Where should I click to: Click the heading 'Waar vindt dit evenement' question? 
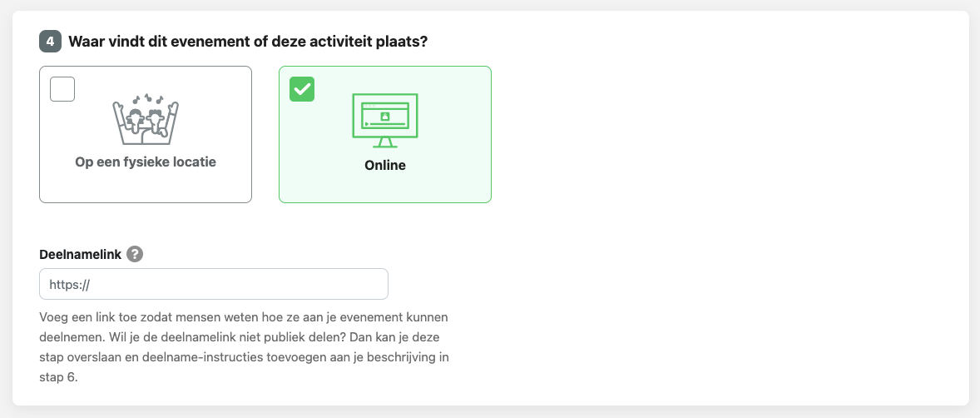pyautogui.click(x=248, y=41)
